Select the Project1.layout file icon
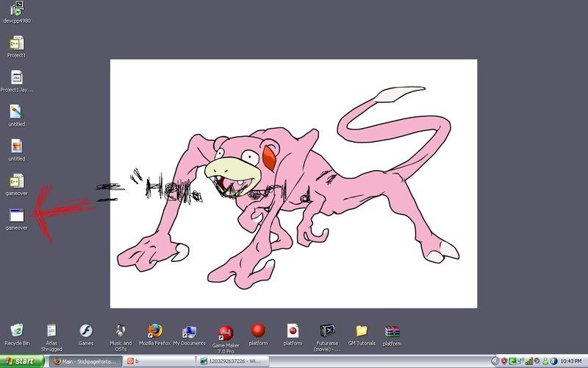The width and height of the screenshot is (588, 368). pos(16,77)
